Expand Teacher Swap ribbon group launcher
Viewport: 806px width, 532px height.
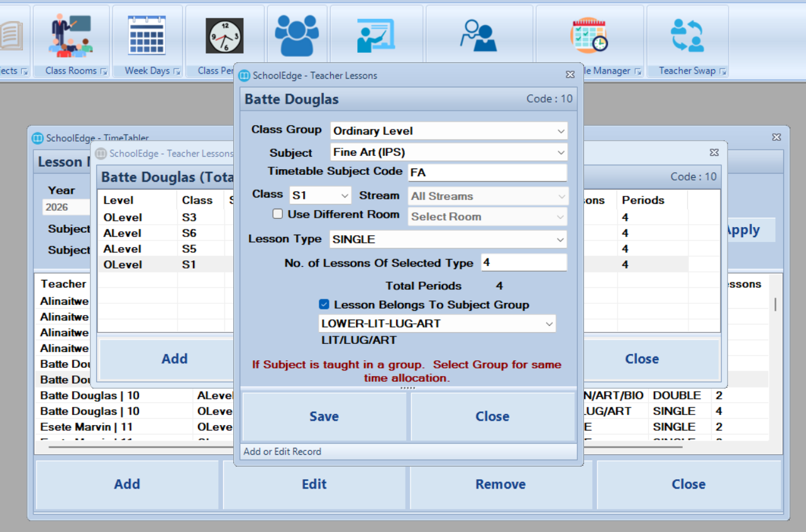point(722,71)
